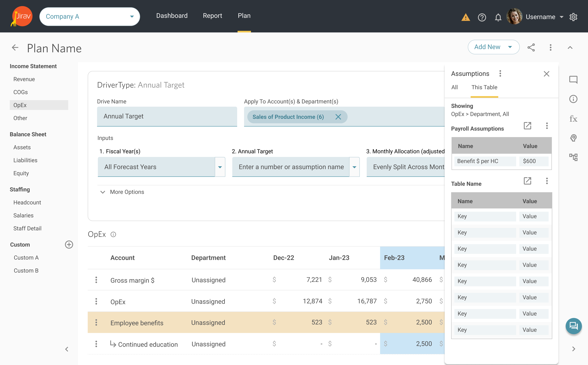Remove the Sales of Product Income chip
The width and height of the screenshot is (588, 365).
338,117
